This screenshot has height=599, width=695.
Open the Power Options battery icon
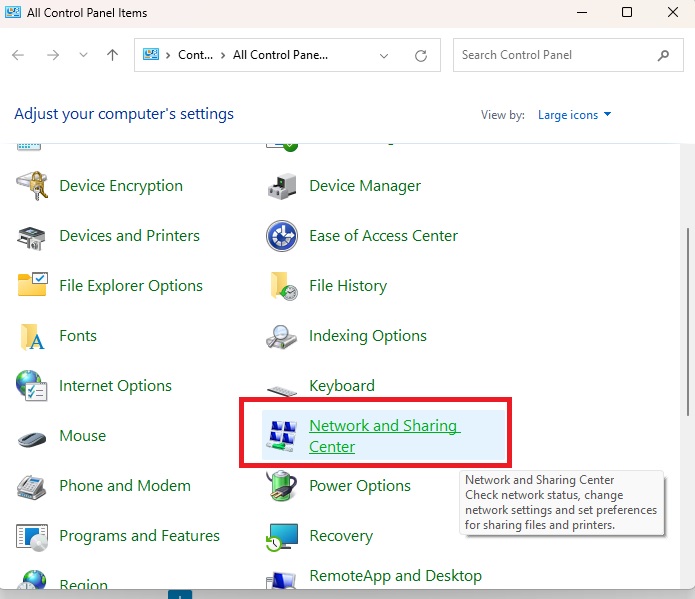[282, 486]
